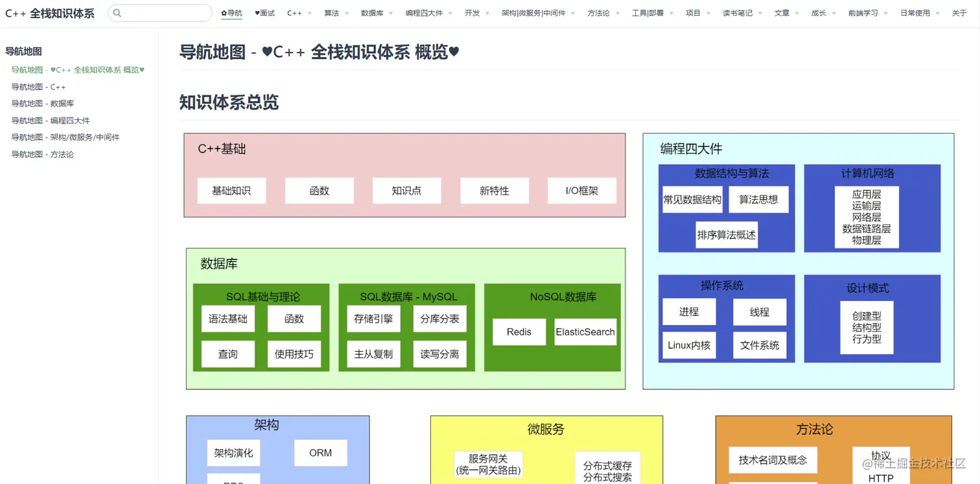The height and width of the screenshot is (484, 980).
Task: Click the 进程 box under 操作系统
Action: 689,312
